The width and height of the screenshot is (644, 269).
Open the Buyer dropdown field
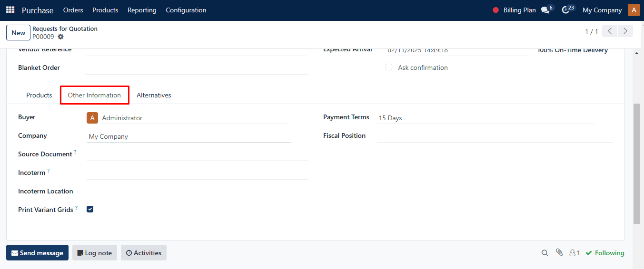point(195,118)
